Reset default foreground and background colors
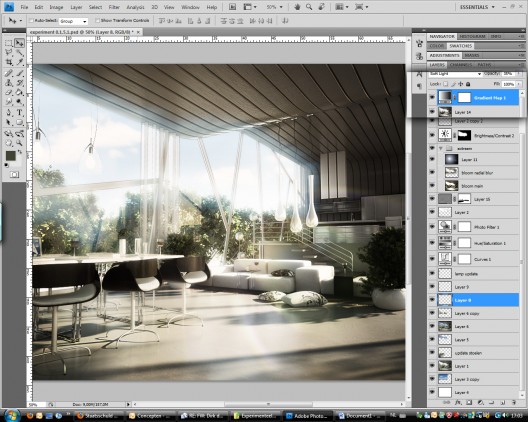528x422 pixels. tap(6, 165)
